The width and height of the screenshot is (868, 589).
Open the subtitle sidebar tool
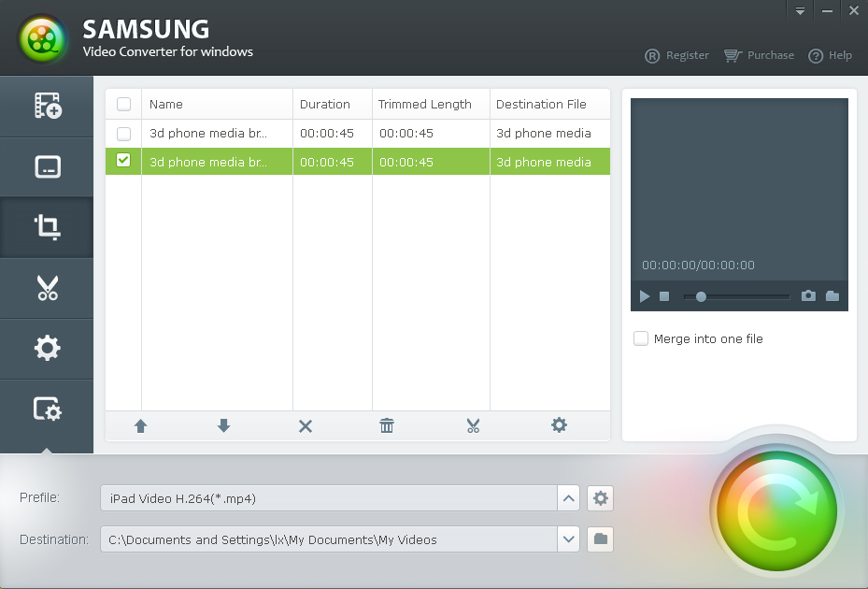click(48, 166)
